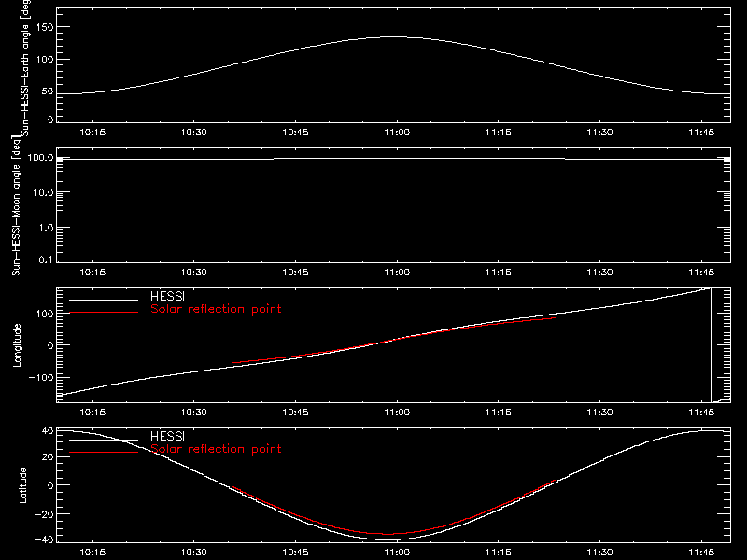The image size is (747, 560).
Task: Click vertical white wrap line in Longitude plot
Action: click(x=711, y=345)
